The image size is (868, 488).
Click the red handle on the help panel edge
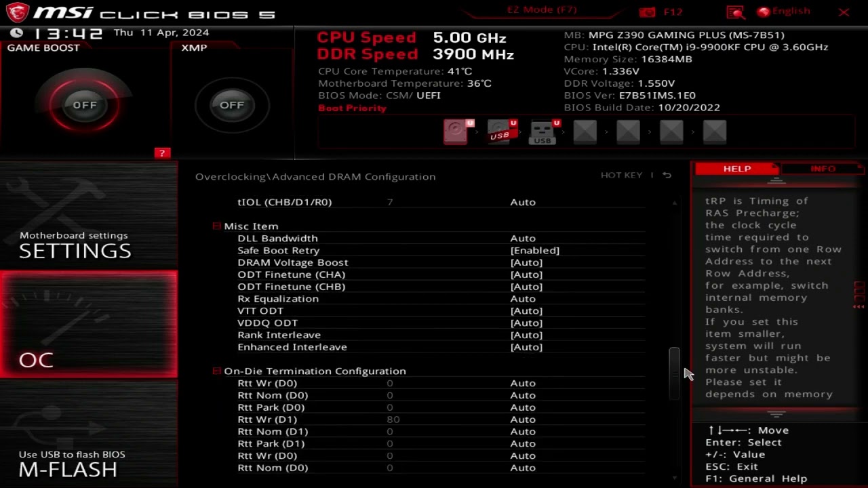click(x=860, y=295)
